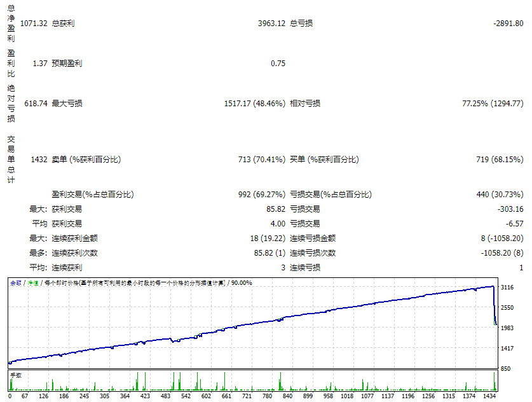The height and width of the screenshot is (402, 532).
Task: Click the average profit trade value 4.00
Action: tap(278, 224)
